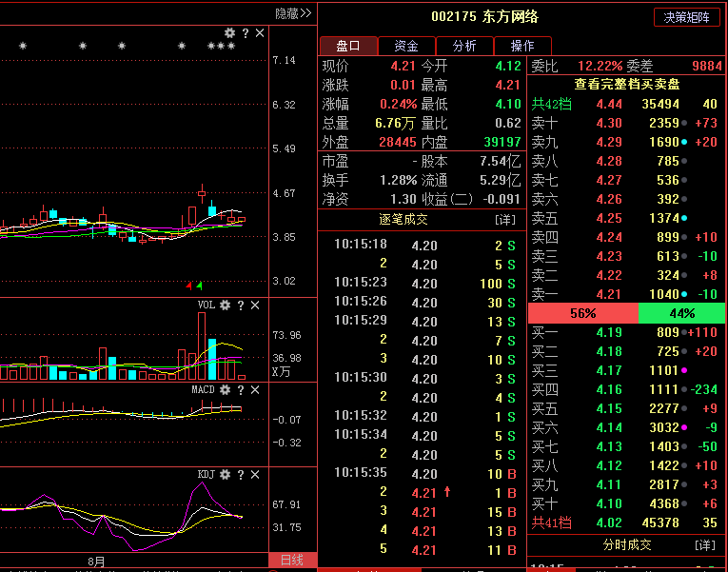Collapse the side panel with 隐藏>>
Screen dimensions: 728x572
click(x=293, y=13)
